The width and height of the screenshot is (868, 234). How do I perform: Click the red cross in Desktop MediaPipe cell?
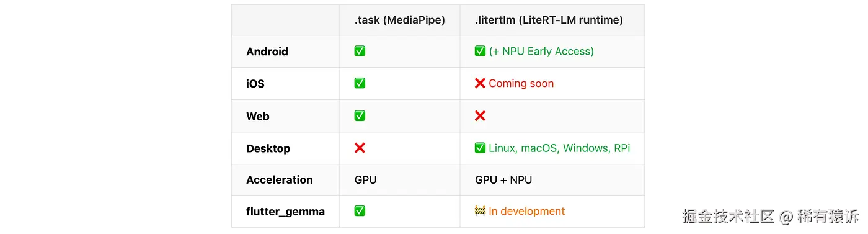[360, 148]
